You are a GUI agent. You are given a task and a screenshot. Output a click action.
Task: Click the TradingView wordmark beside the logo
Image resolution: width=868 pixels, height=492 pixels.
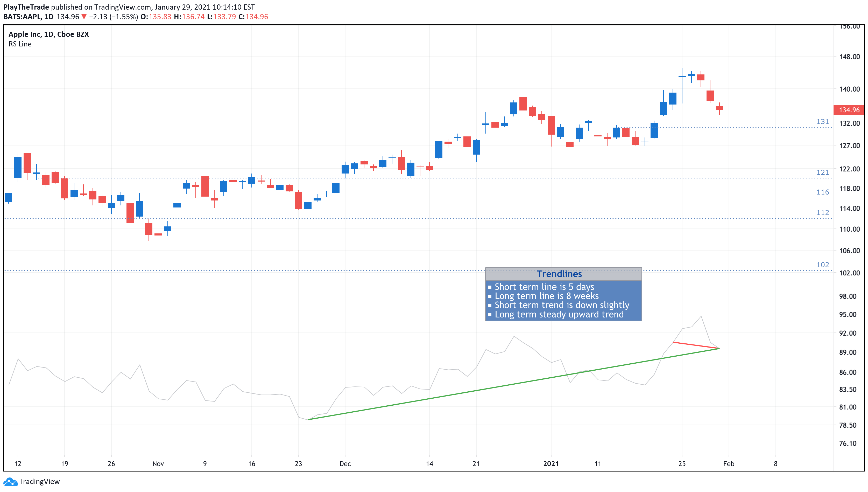39,482
